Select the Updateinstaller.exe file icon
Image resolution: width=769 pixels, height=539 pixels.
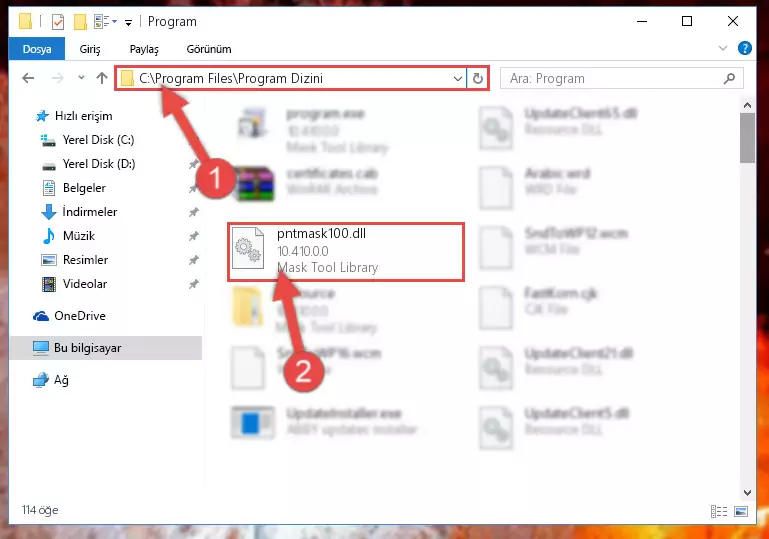253,422
